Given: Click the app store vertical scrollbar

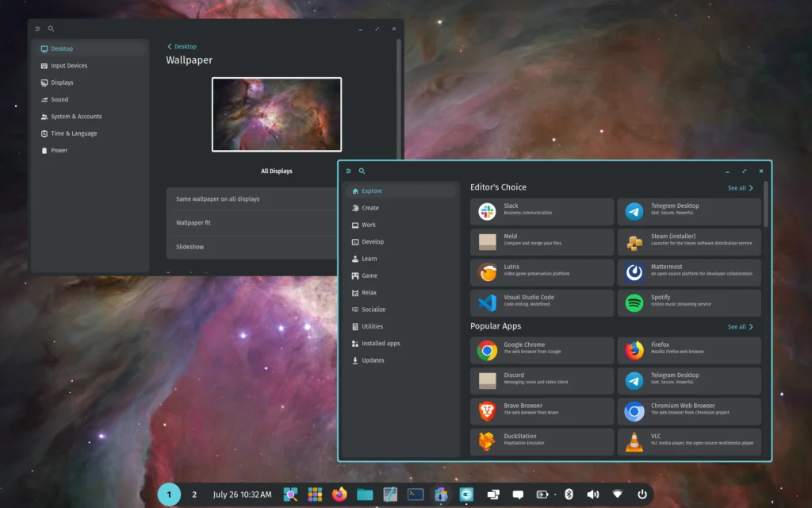Looking at the screenshot, I should 765,204.
